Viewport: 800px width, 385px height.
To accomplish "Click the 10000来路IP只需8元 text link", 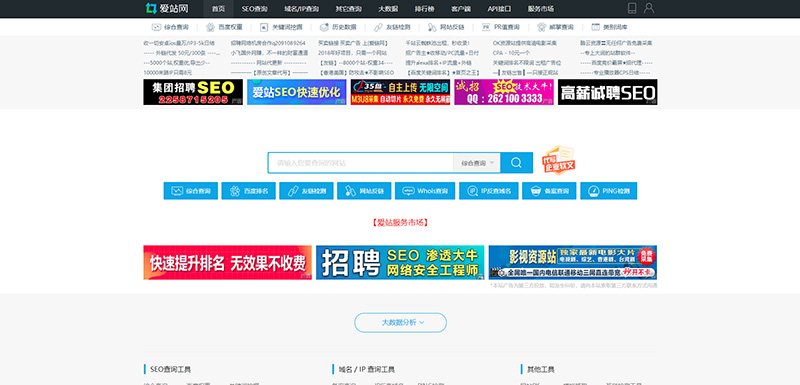I will 168,73.
